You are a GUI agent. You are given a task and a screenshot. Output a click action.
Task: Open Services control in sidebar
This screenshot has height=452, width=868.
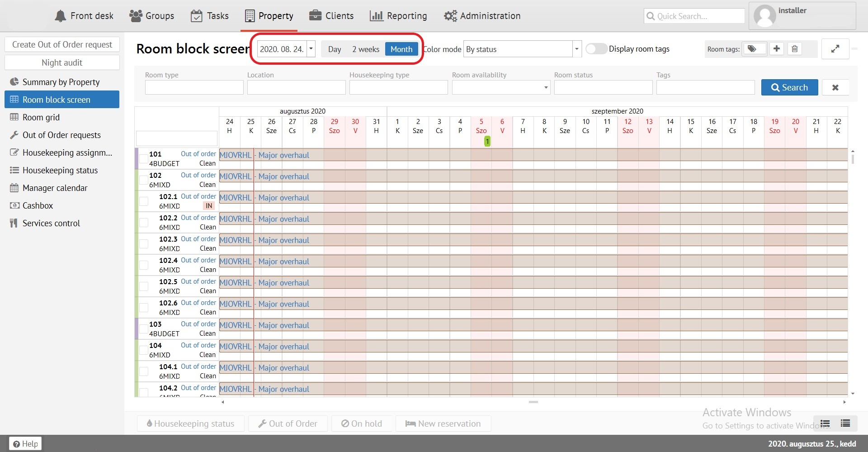tap(51, 223)
